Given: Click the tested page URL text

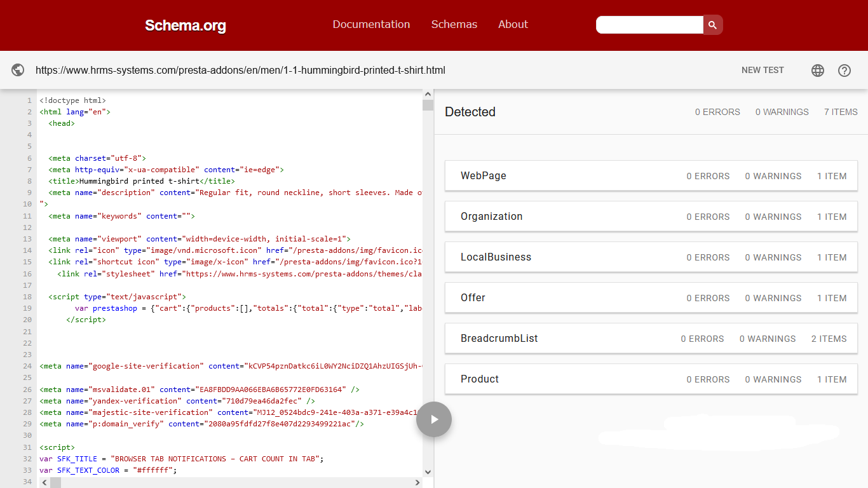Looking at the screenshot, I should 240,71.
